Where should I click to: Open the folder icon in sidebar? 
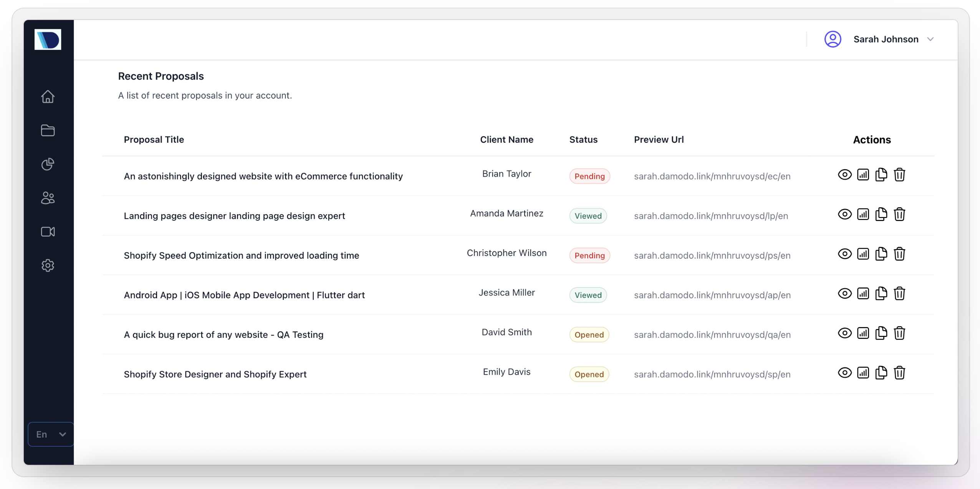click(x=48, y=131)
